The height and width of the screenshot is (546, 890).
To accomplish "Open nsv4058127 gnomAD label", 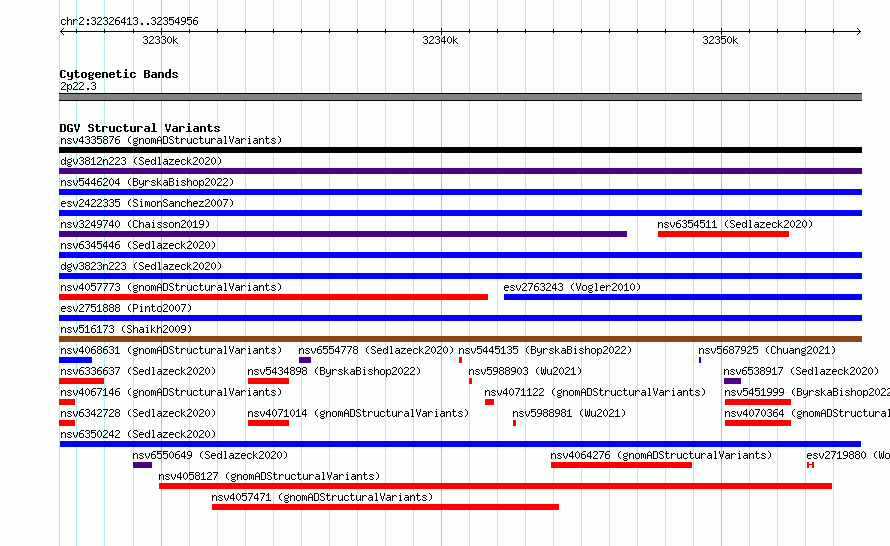I will coord(269,476).
